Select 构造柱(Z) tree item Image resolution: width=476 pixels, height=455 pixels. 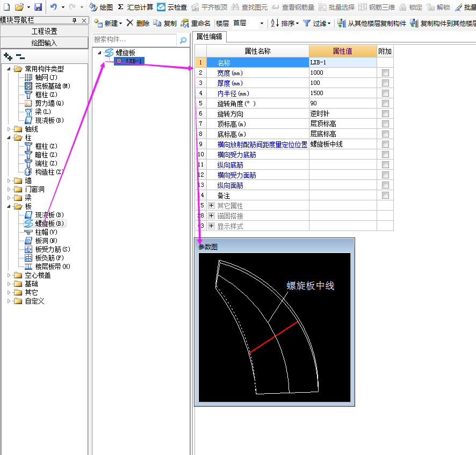pyautogui.click(x=44, y=172)
